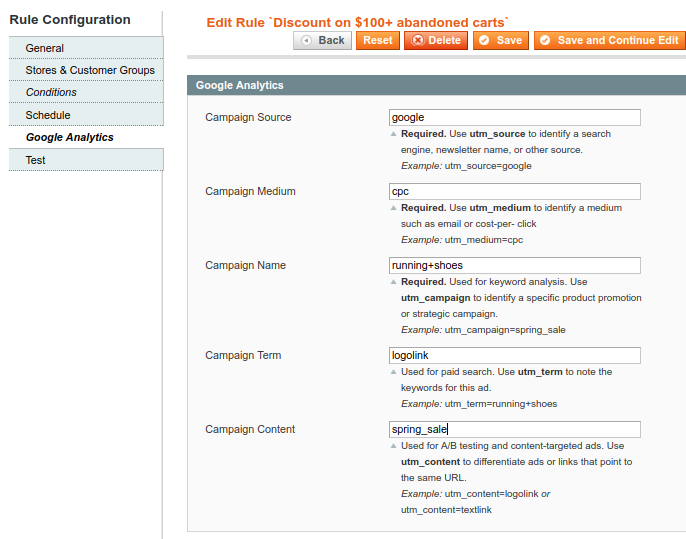Click the Campaign Medium field containing cpc
Image resolution: width=686 pixels, height=539 pixels.
click(514, 192)
